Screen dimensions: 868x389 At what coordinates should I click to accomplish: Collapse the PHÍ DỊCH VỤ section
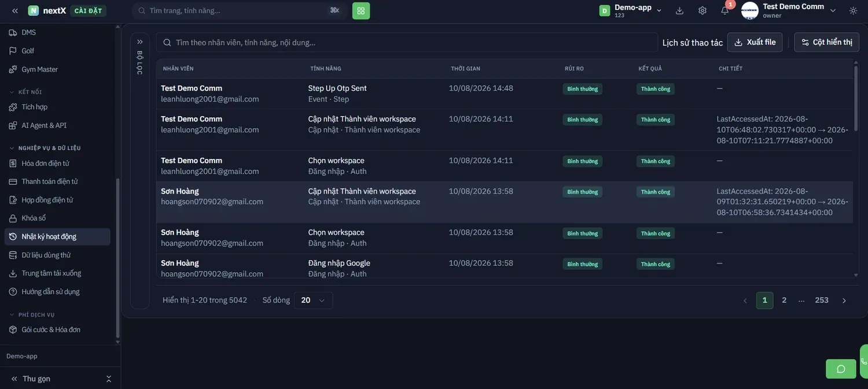(32, 315)
